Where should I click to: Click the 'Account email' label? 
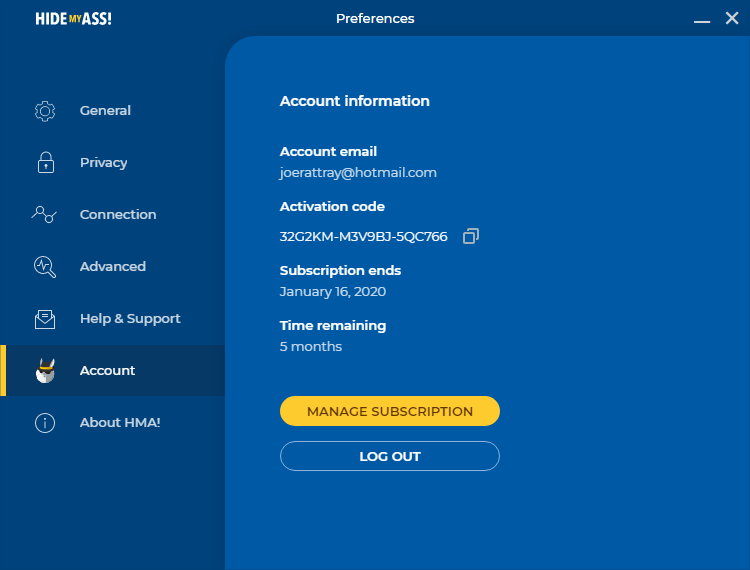pos(328,152)
